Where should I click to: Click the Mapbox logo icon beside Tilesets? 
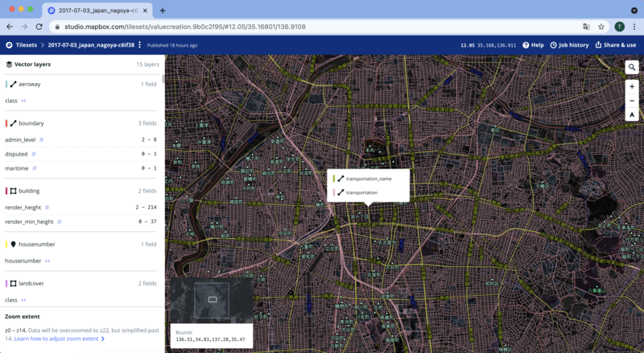(x=9, y=45)
